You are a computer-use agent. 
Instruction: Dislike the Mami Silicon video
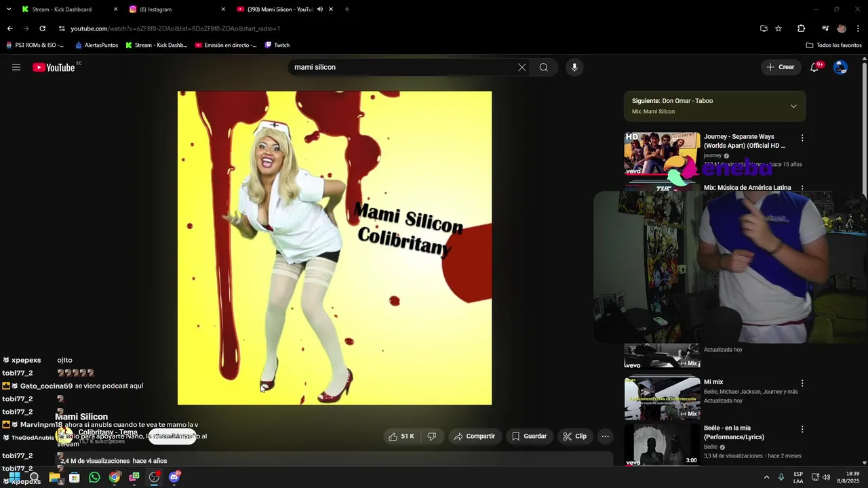pos(432,436)
